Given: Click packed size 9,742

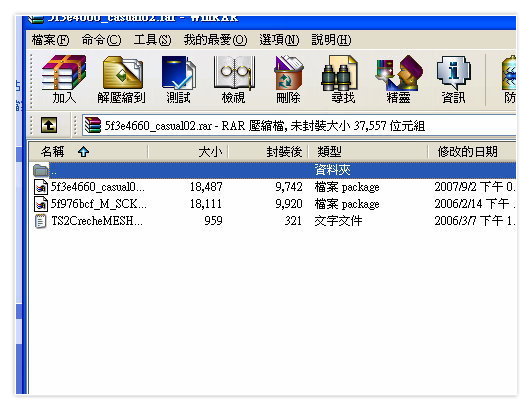Looking at the screenshot, I should [289, 187].
